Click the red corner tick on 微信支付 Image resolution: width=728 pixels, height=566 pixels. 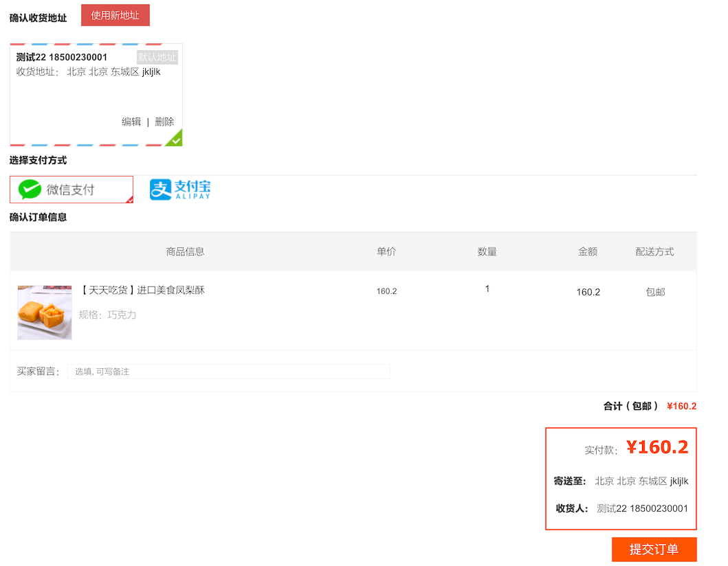[129, 200]
